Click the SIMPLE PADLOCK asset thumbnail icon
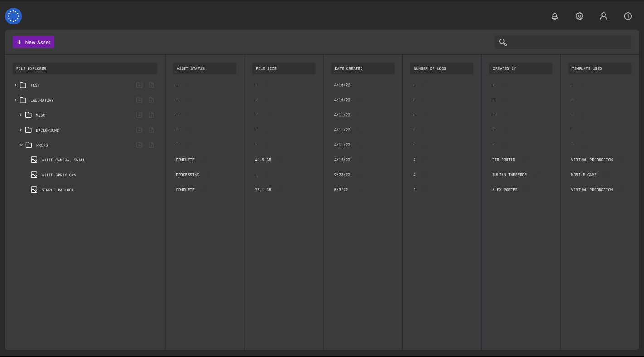Image resolution: width=644 pixels, height=357 pixels. (x=34, y=190)
